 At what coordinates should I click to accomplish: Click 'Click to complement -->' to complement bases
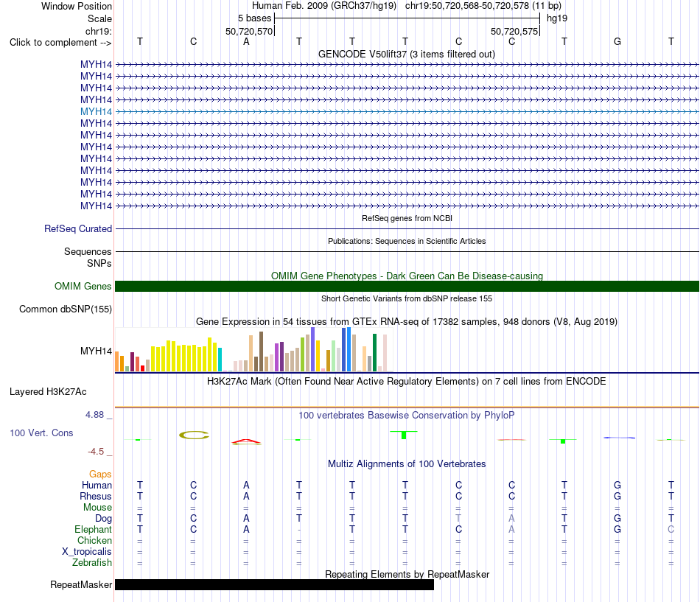coord(60,43)
